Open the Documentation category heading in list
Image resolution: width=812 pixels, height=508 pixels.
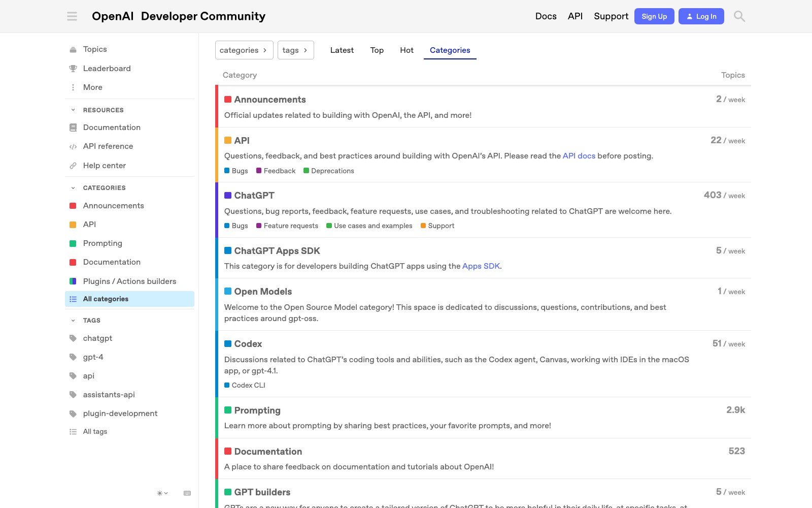pos(268,452)
